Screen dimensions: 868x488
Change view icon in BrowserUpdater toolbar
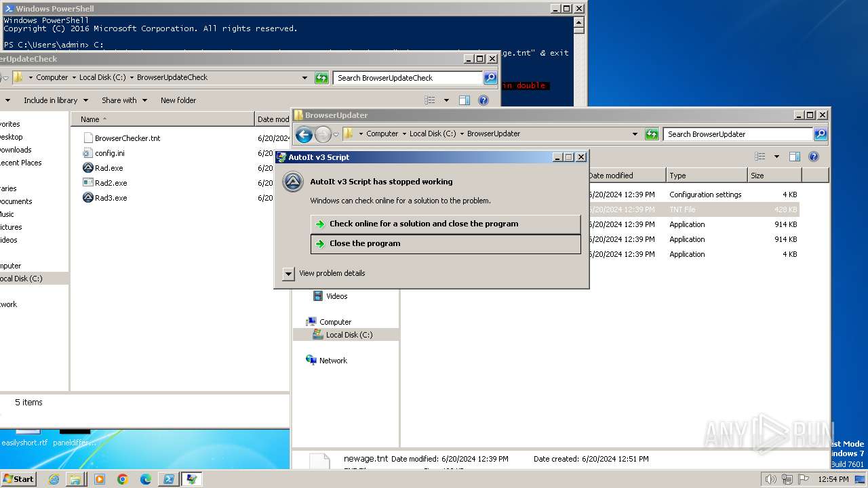click(x=760, y=157)
